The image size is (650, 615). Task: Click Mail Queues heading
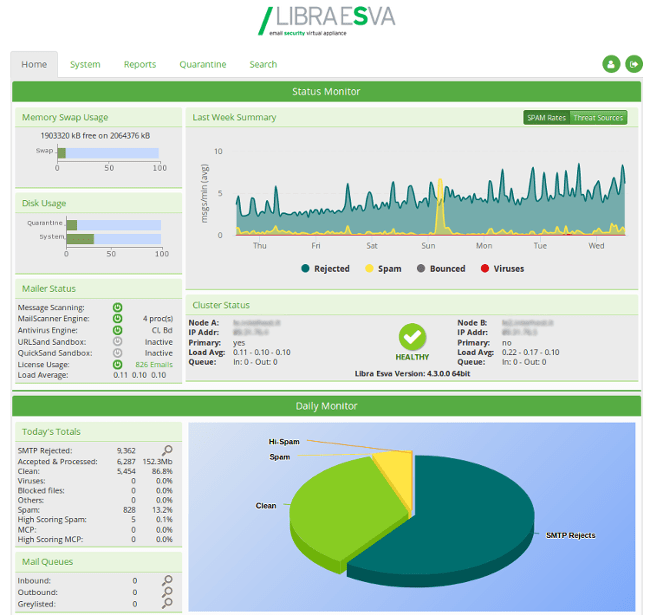tap(47, 562)
